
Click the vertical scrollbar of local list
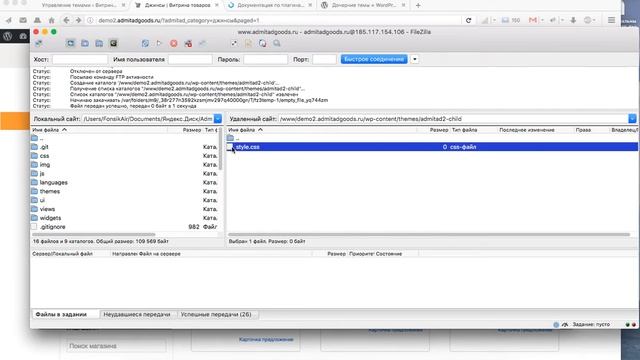221,149
